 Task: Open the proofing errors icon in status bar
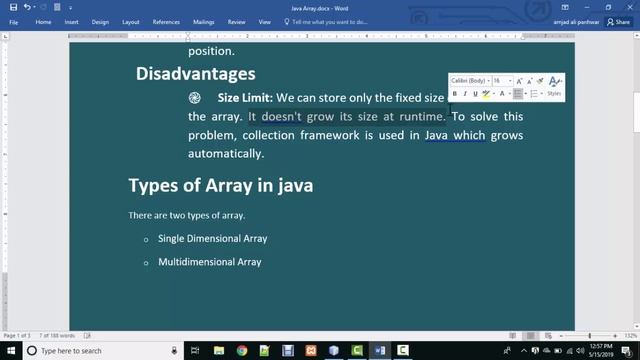(87, 336)
